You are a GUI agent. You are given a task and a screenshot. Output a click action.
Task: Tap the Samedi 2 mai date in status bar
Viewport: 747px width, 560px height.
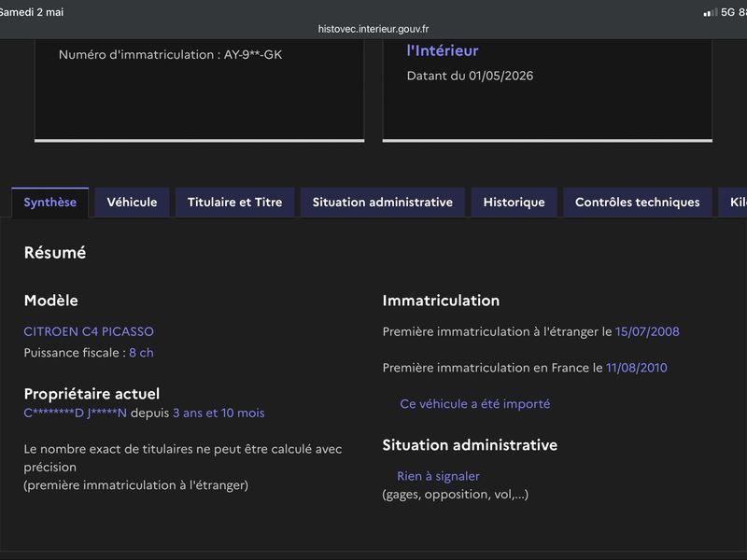(x=32, y=12)
